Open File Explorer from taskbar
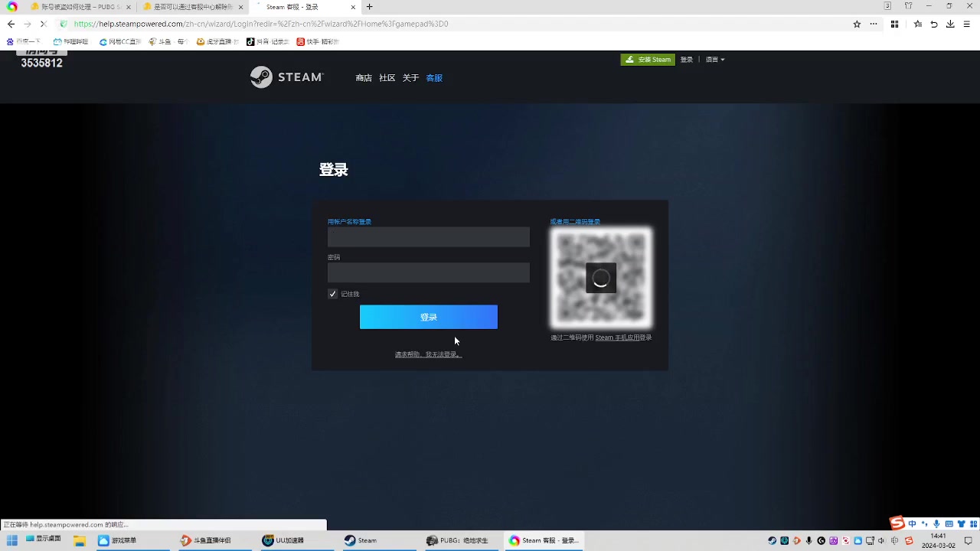The height and width of the screenshot is (551, 980). 79,540
